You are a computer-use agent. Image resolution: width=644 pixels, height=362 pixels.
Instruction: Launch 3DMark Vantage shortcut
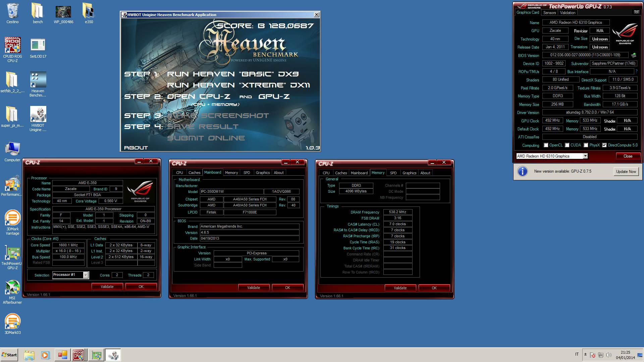coord(12,223)
